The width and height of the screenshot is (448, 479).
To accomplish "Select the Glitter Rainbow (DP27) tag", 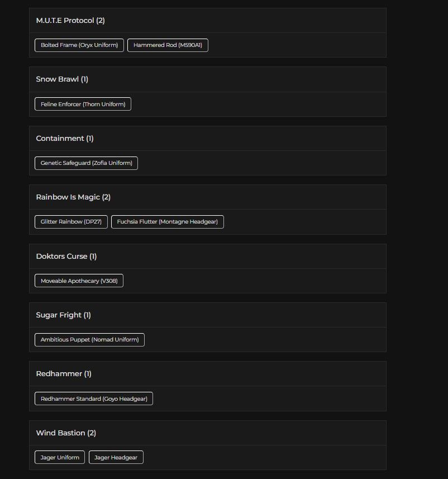I will (x=71, y=222).
